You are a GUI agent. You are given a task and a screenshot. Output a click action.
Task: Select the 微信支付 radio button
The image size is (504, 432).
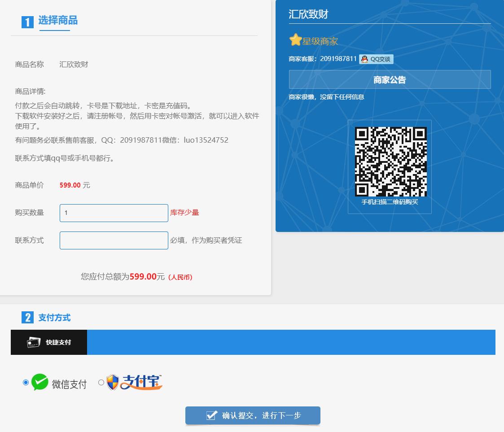coord(26,382)
